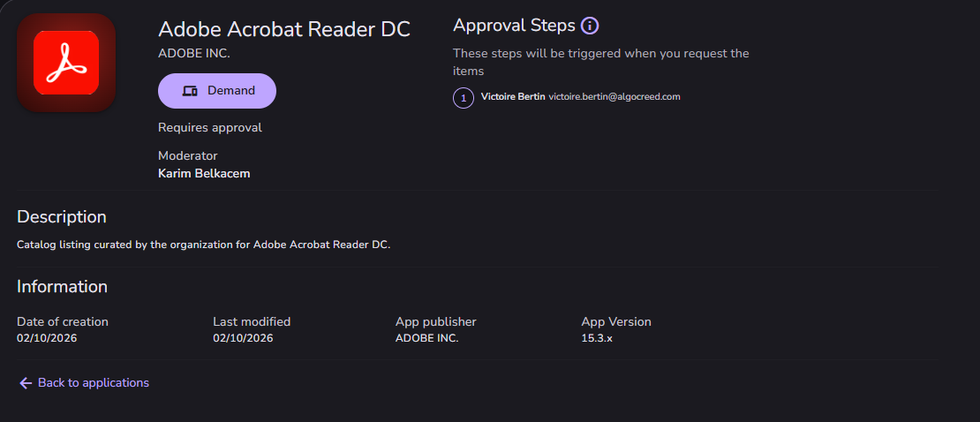Viewport: 980px width, 422px height.
Task: Click the catalog listing description text
Action: [204, 245]
